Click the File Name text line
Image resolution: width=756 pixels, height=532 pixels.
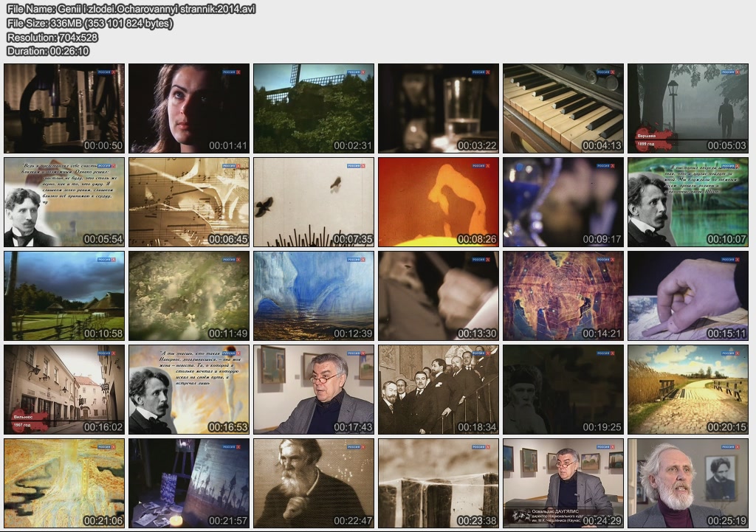coord(131,10)
